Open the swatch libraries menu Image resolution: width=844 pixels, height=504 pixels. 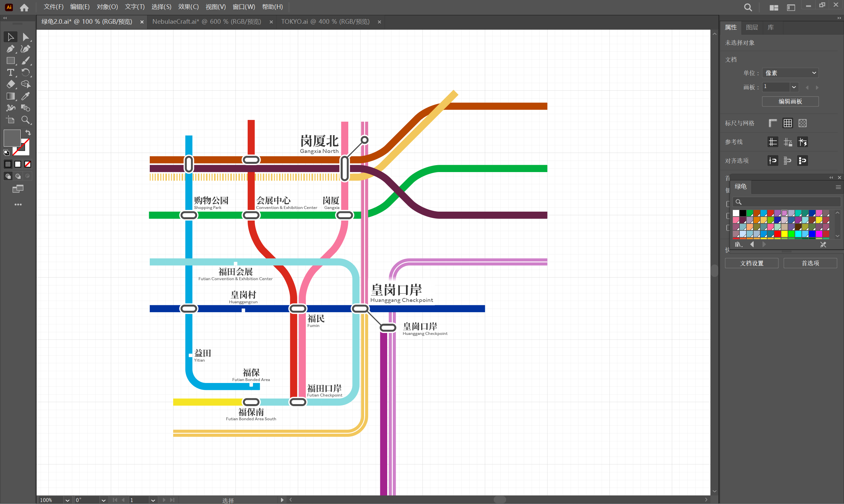739,245
